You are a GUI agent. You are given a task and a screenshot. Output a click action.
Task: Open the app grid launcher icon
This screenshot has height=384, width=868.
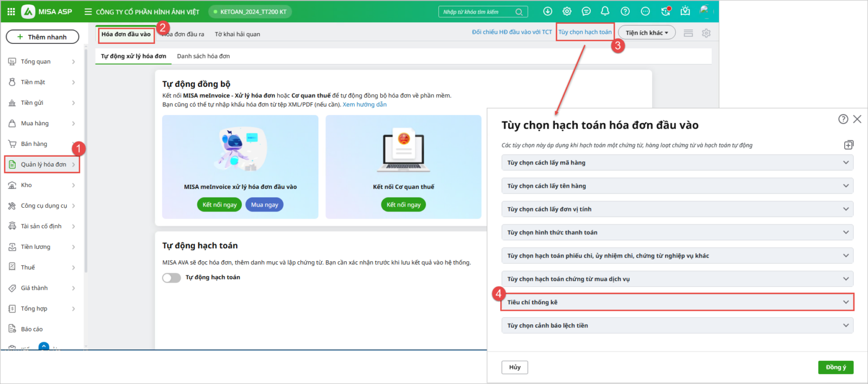11,11
